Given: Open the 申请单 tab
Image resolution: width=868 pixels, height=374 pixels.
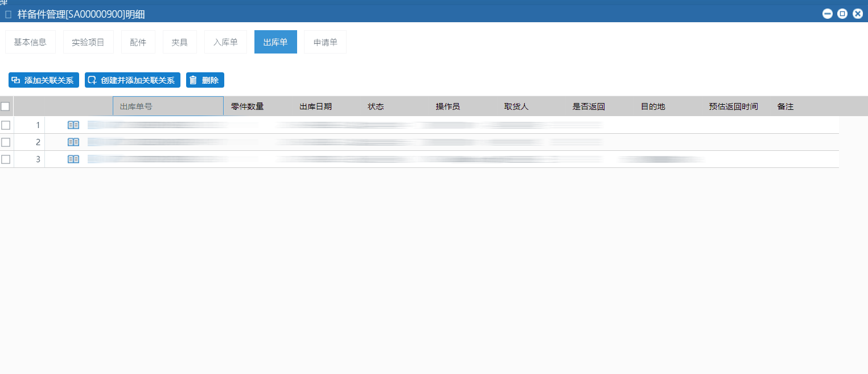Looking at the screenshot, I should (x=325, y=42).
